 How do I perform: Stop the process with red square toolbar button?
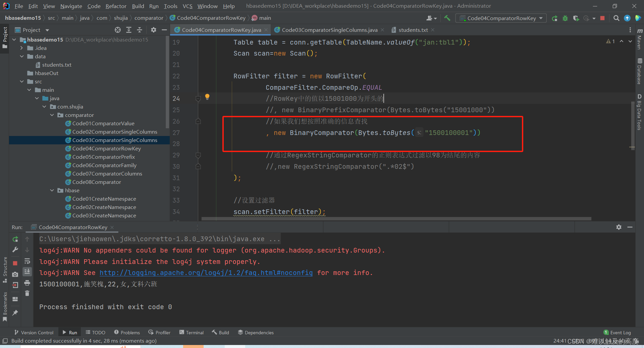602,18
